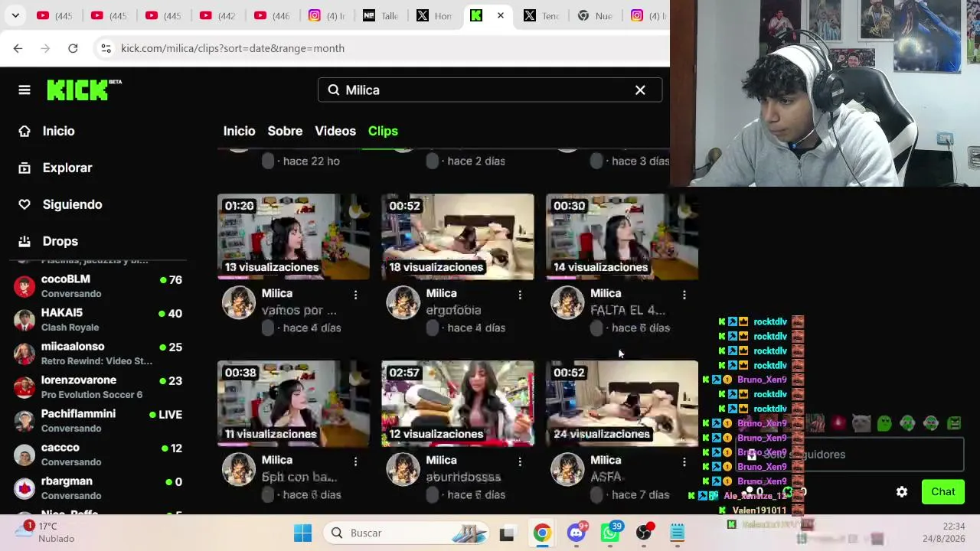Open Windows Start menu

point(302,533)
